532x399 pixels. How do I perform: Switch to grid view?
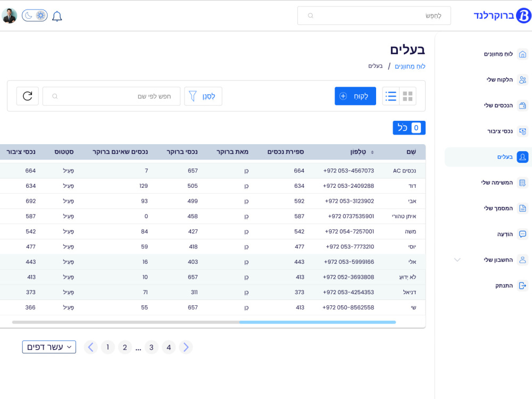pos(408,96)
